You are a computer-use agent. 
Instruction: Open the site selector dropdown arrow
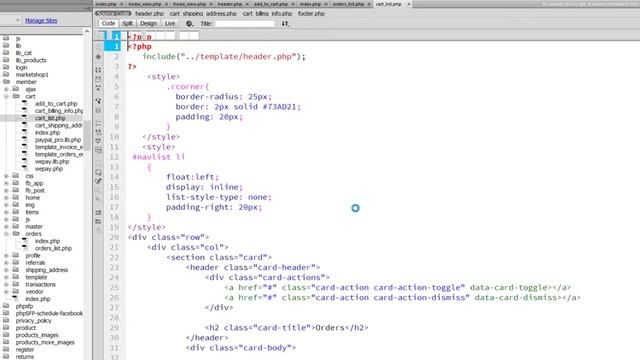tap(18, 20)
